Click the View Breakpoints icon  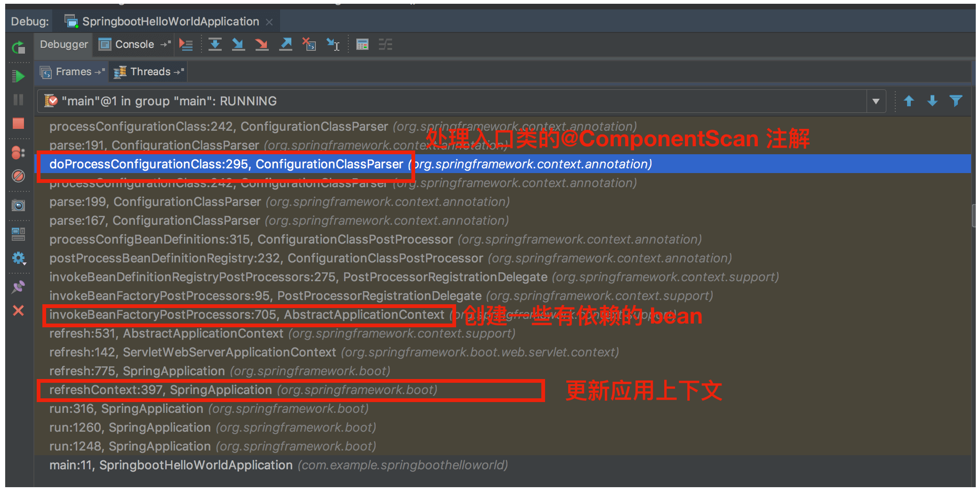pyautogui.click(x=18, y=152)
